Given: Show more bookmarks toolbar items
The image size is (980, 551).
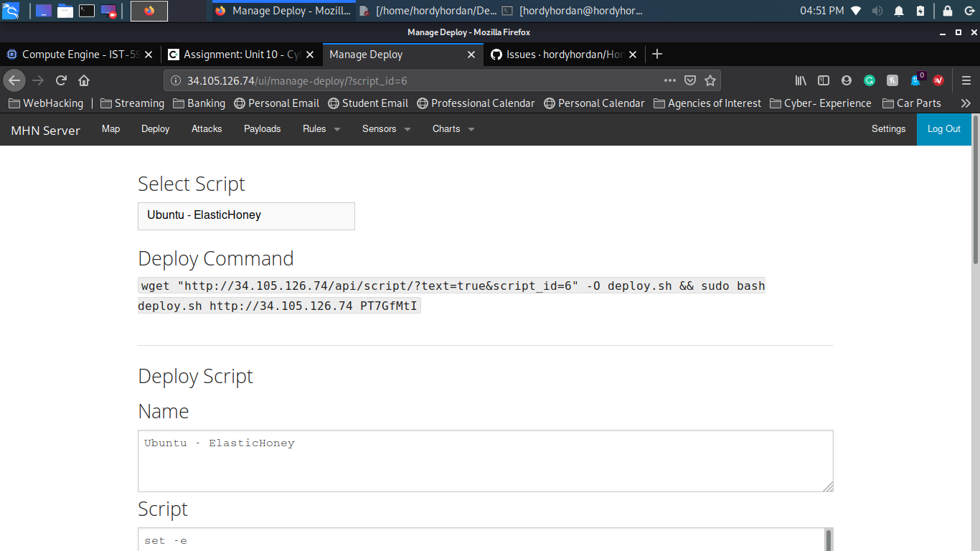Looking at the screenshot, I should click(966, 103).
